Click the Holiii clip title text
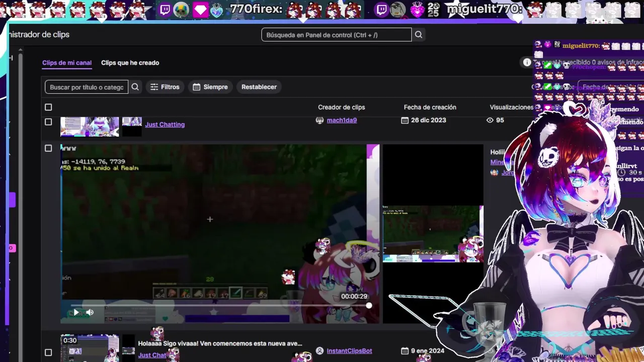The width and height of the screenshot is (644, 362). tap(498, 152)
